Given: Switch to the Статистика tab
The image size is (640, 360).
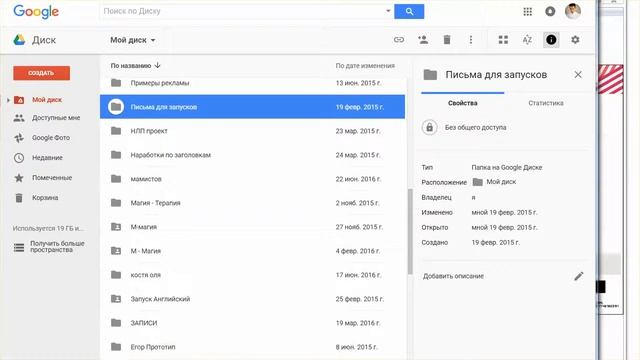Looking at the screenshot, I should click(546, 103).
